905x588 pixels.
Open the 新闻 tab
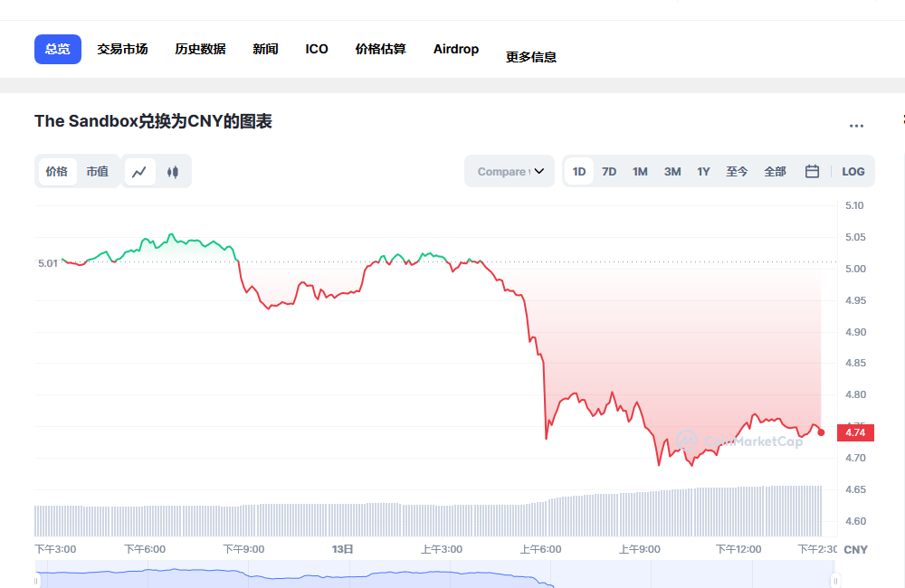point(265,49)
